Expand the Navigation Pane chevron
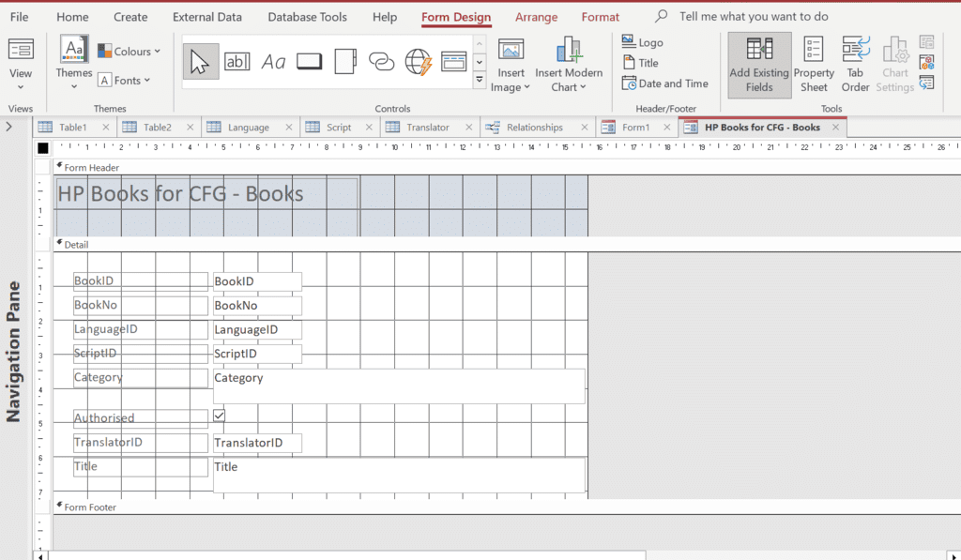 click(x=9, y=127)
